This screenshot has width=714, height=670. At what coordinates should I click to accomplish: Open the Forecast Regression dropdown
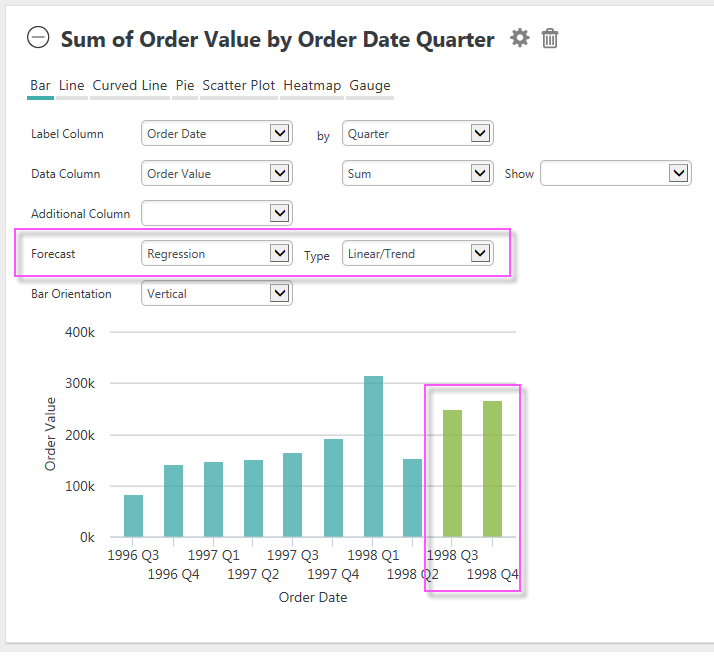pyautogui.click(x=217, y=254)
